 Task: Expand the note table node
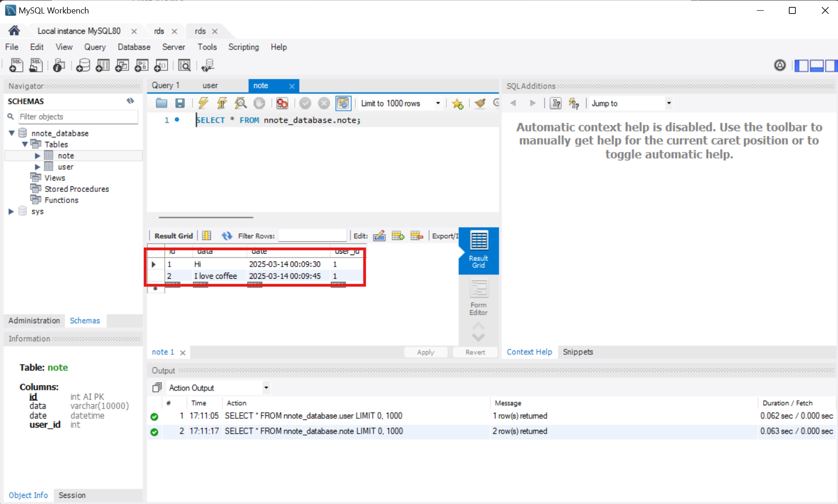click(x=38, y=156)
